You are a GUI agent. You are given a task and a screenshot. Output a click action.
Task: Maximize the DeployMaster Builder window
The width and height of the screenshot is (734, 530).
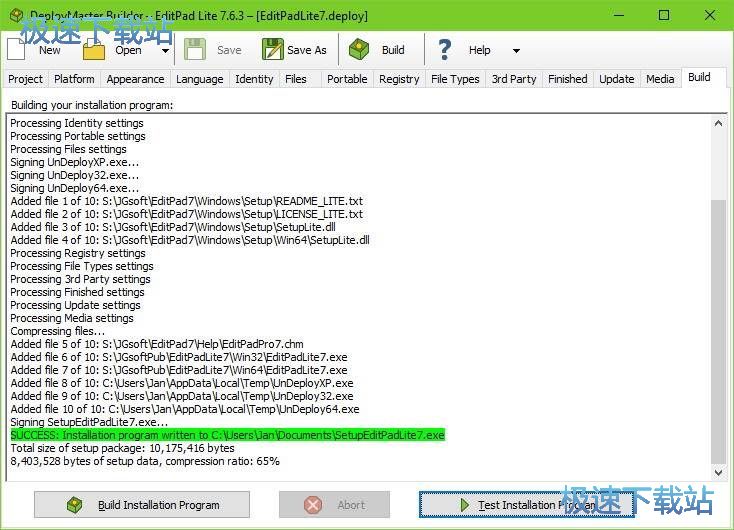click(664, 15)
